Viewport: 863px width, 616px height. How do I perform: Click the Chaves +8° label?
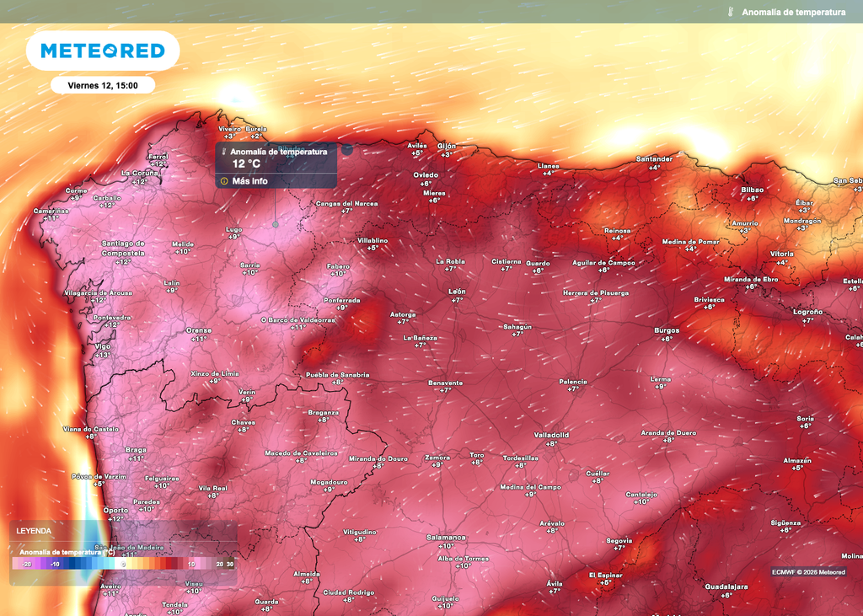coord(244,426)
